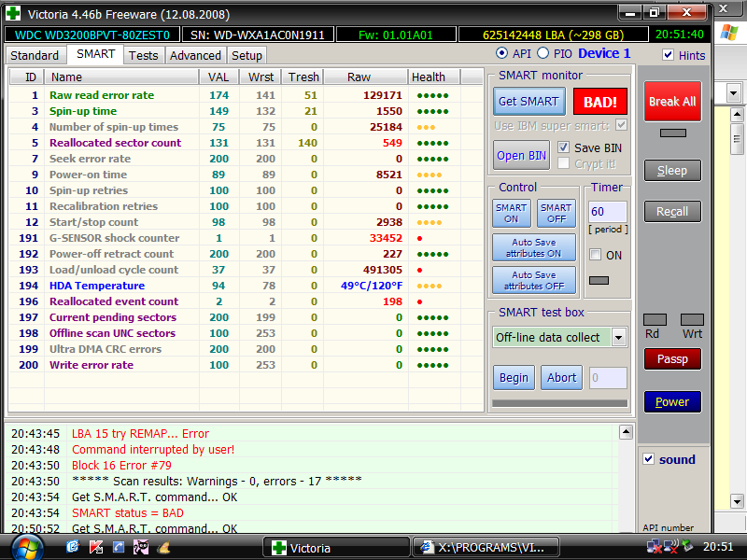747x560 pixels.
Task: Click the blue Power button
Action: point(672,402)
